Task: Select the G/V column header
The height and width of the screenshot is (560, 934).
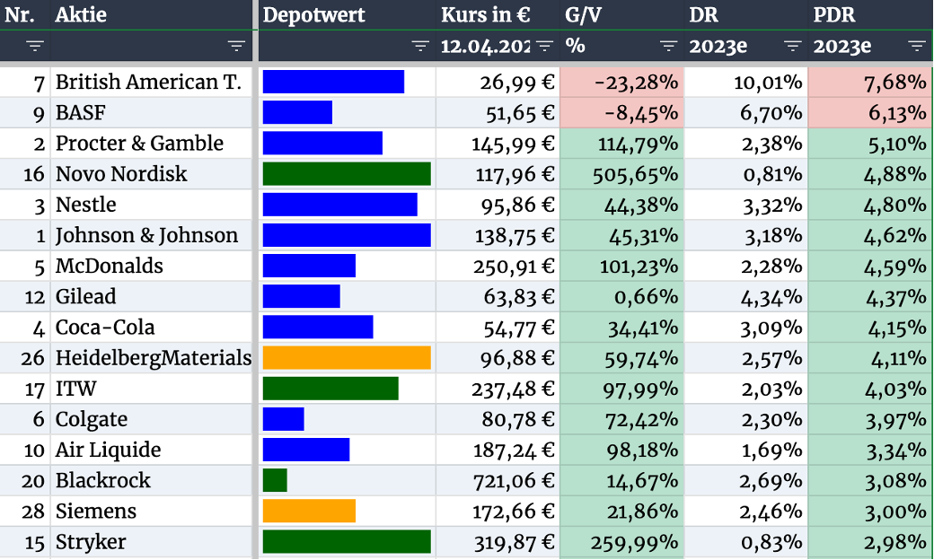Action: 621,15
